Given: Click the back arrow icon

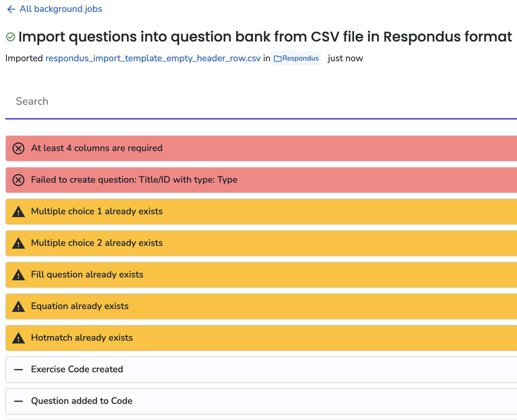Looking at the screenshot, I should point(11,9).
